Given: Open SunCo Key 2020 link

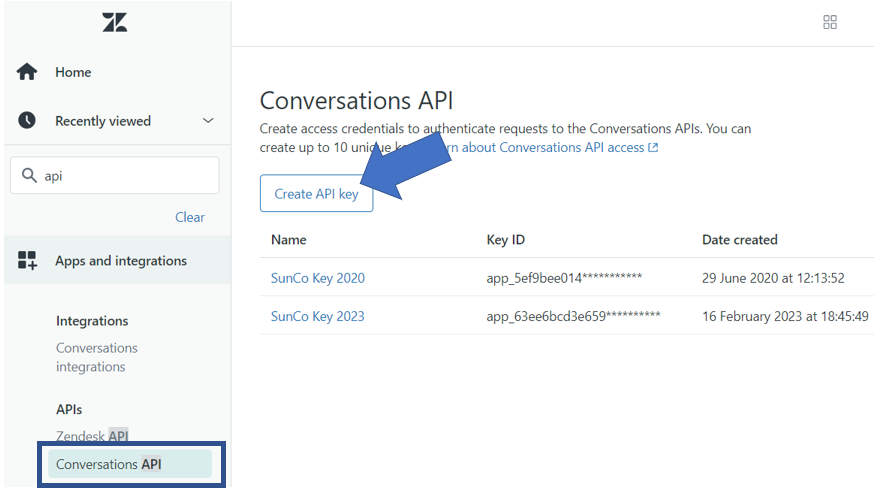Looking at the screenshot, I should [318, 278].
